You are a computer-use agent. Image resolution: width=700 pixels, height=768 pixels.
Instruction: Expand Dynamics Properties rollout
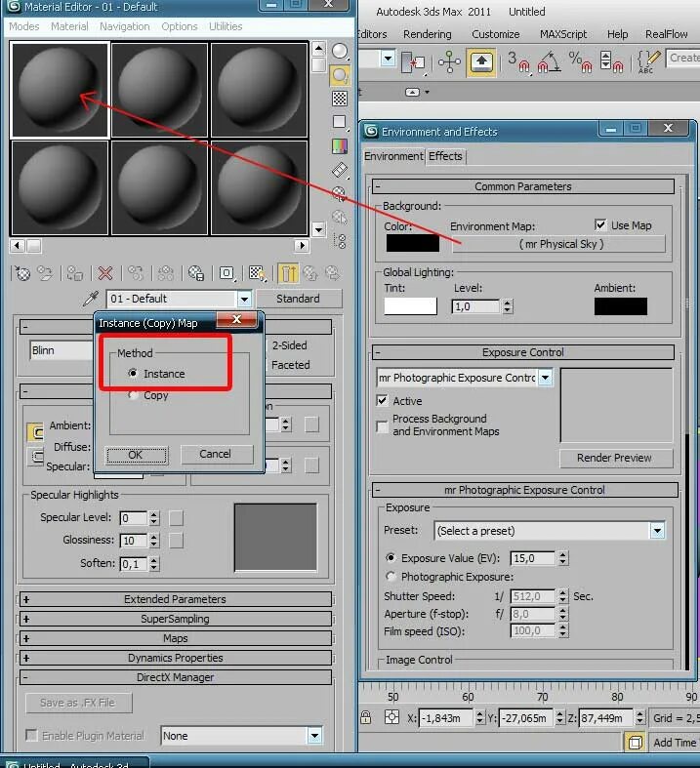(x=176, y=658)
